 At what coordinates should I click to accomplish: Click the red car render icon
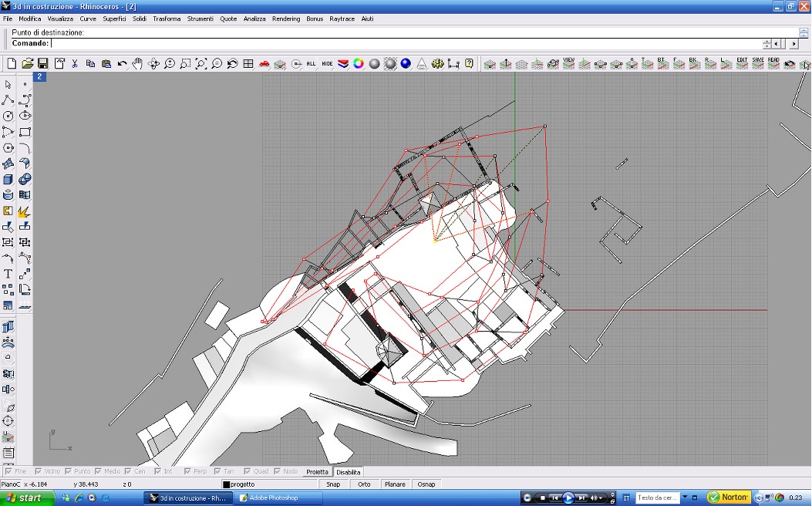pos(264,64)
